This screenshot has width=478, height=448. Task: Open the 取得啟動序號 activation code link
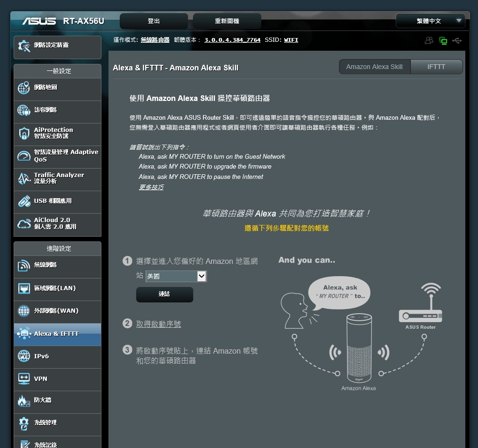159,324
